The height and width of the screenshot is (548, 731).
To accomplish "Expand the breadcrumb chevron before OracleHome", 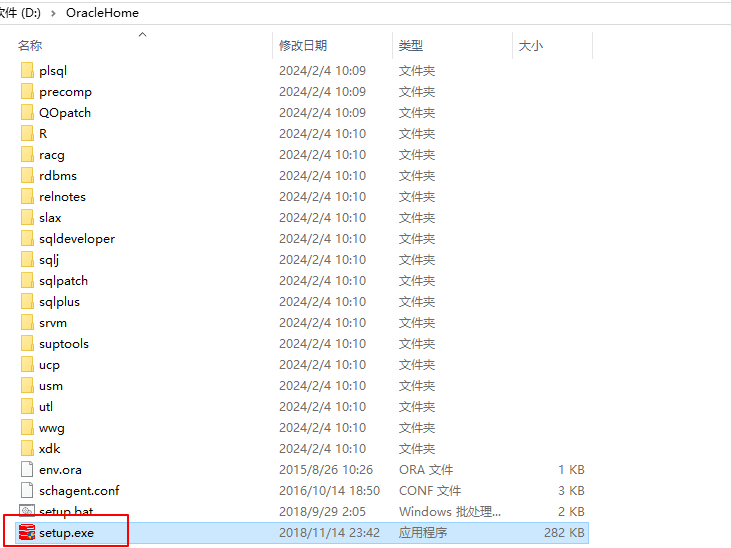I will point(53,13).
